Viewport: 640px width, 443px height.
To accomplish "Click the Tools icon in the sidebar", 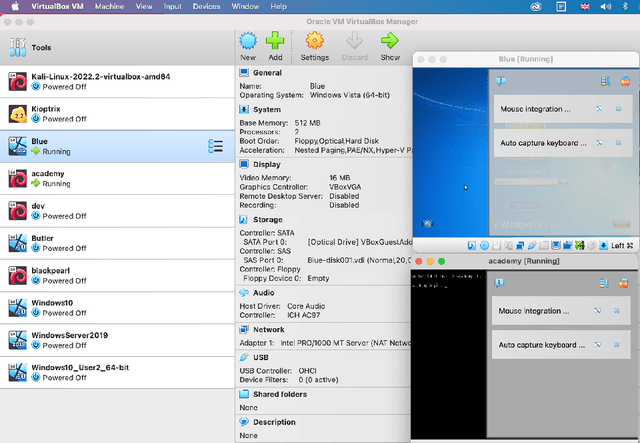I will click(x=18, y=47).
